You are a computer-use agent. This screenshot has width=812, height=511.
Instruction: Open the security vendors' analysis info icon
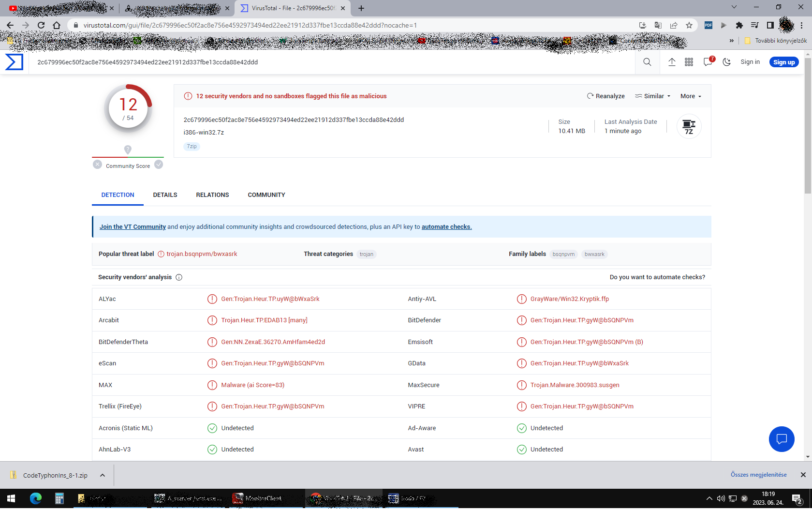click(179, 277)
